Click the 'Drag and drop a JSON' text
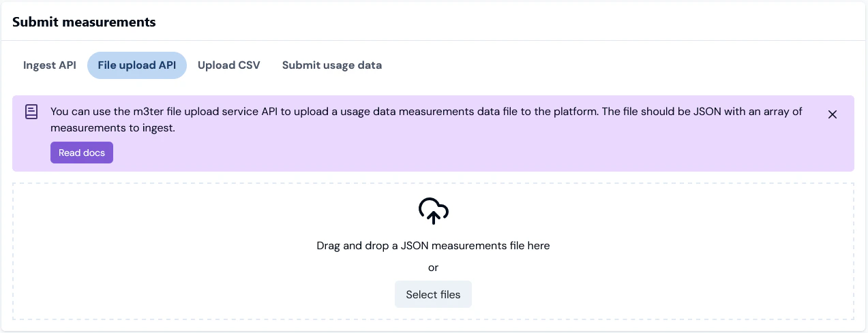Image resolution: width=868 pixels, height=333 pixels. coord(433,246)
